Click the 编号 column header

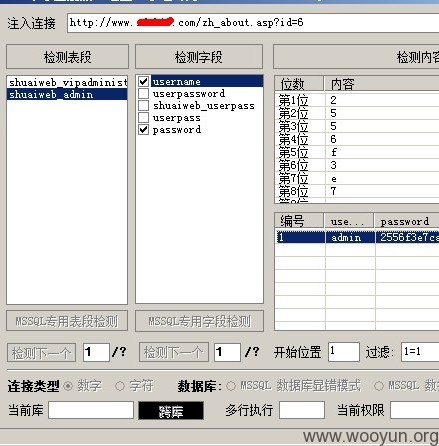(x=299, y=221)
